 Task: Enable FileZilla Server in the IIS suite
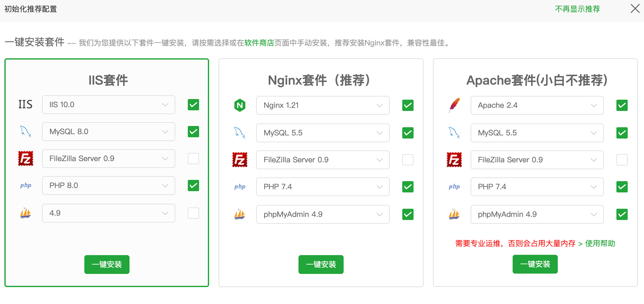click(193, 159)
